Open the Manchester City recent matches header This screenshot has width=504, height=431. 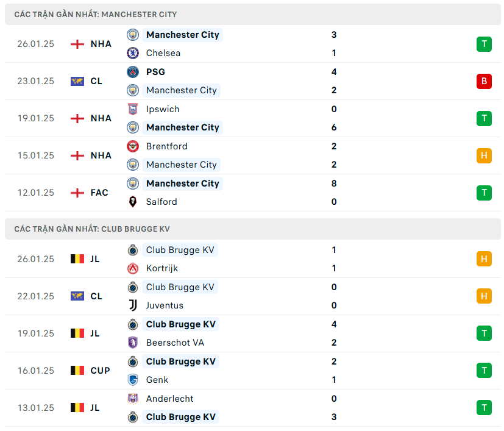[96, 14]
